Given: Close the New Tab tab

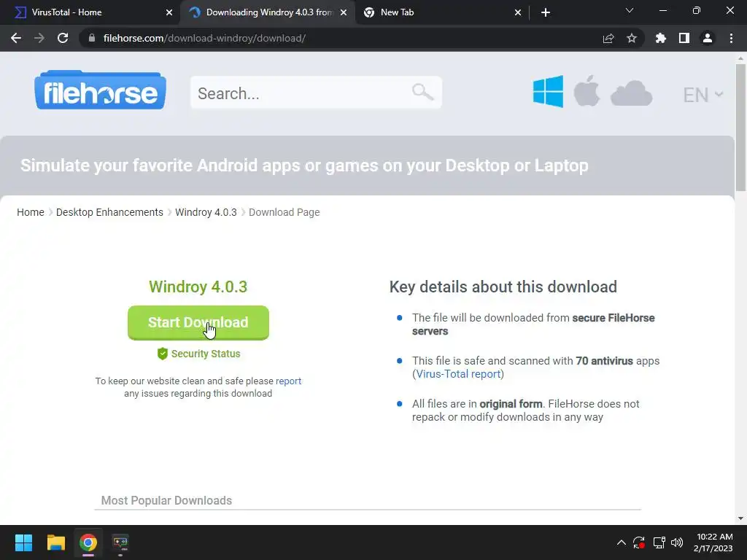Looking at the screenshot, I should coord(518,12).
